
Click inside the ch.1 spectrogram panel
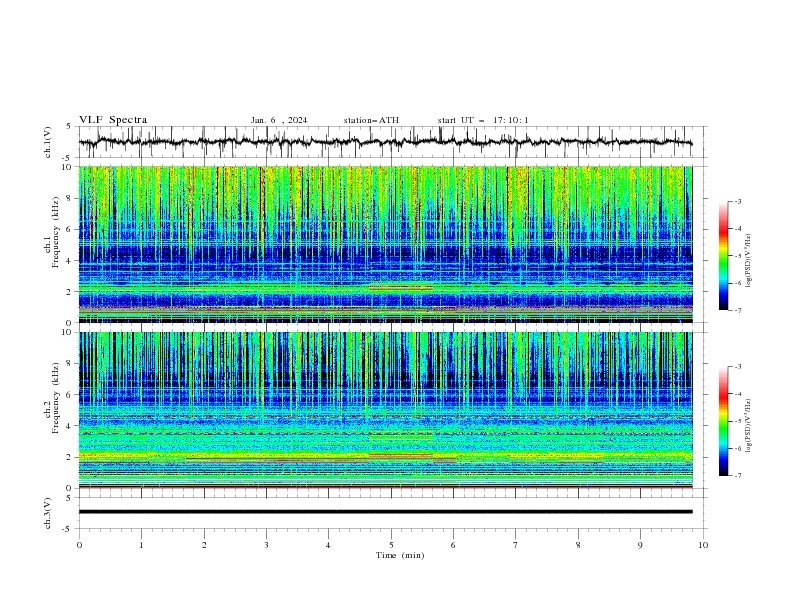coord(385,244)
